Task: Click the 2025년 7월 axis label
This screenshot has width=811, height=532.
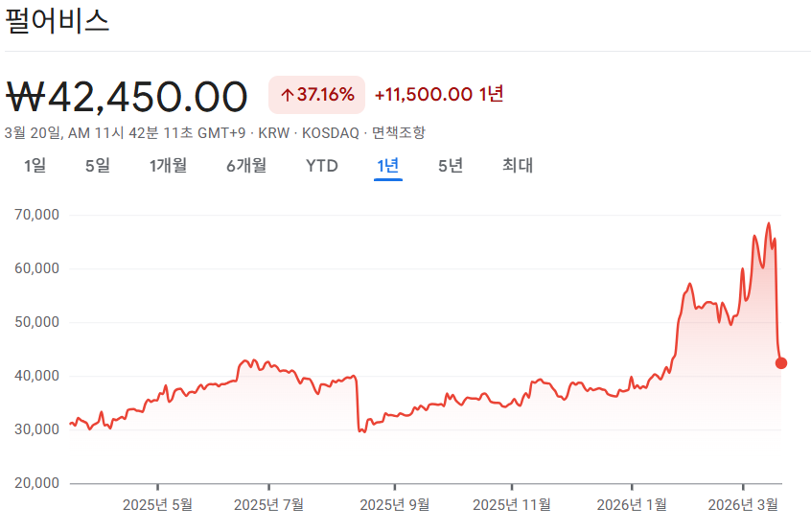Action: point(268,504)
